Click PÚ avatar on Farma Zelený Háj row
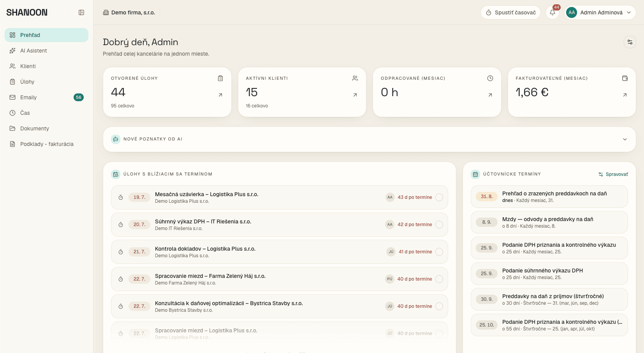The width and height of the screenshot is (644, 353). pos(390,279)
